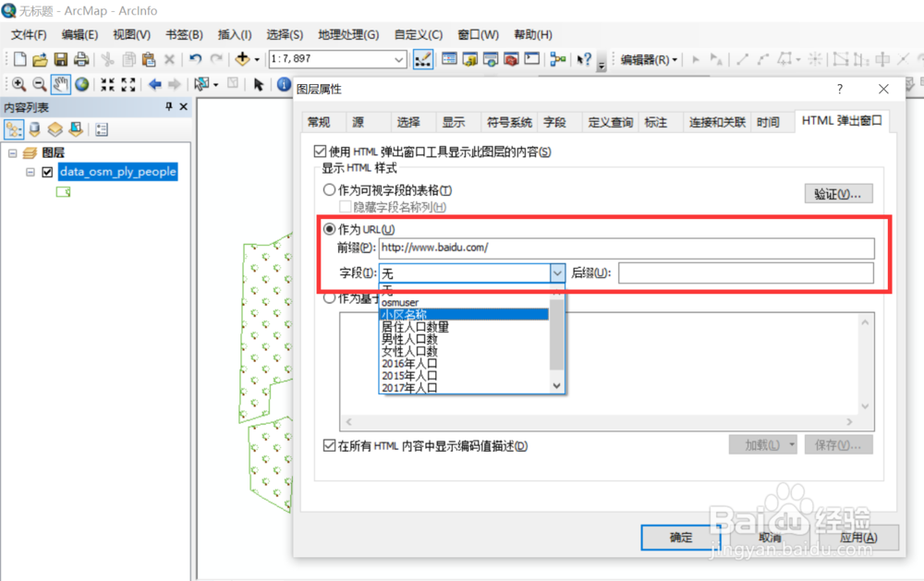Select the Pan tool

[60, 84]
